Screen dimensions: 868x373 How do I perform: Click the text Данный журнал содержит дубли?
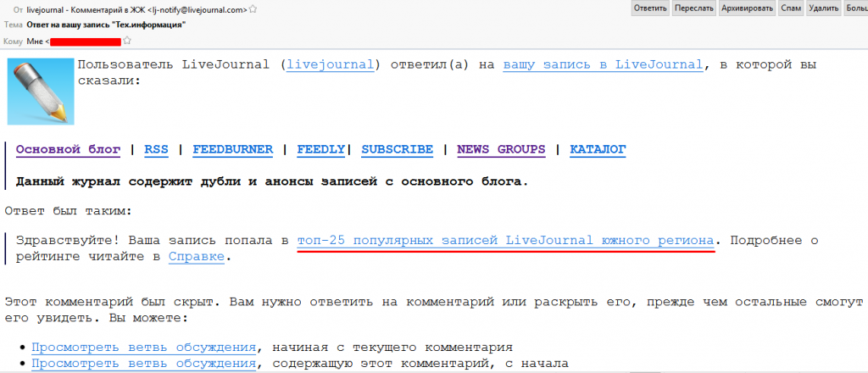pyautogui.click(x=271, y=181)
